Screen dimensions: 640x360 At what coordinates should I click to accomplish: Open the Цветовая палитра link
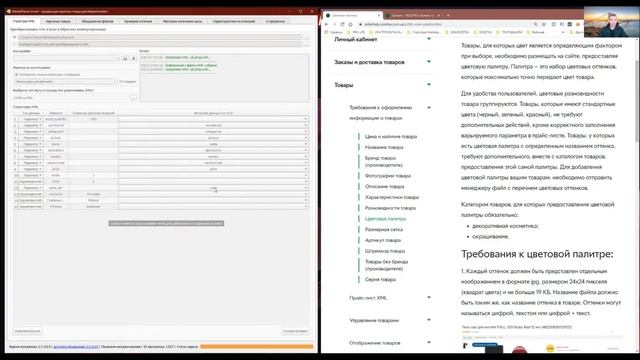(x=385, y=219)
